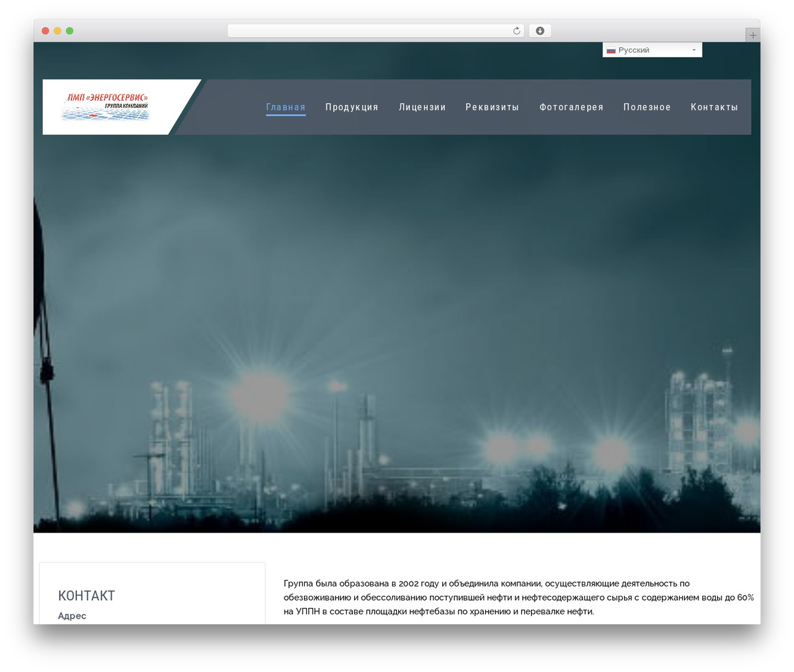Click paragraph starting 'Группа была образована'
This screenshot has width=794, height=672.
519,597
